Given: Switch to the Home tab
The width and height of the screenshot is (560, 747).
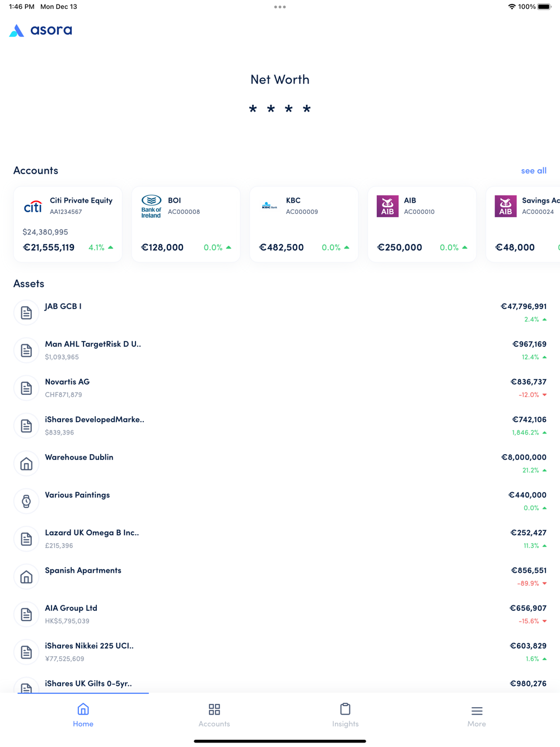Looking at the screenshot, I should click(83, 715).
